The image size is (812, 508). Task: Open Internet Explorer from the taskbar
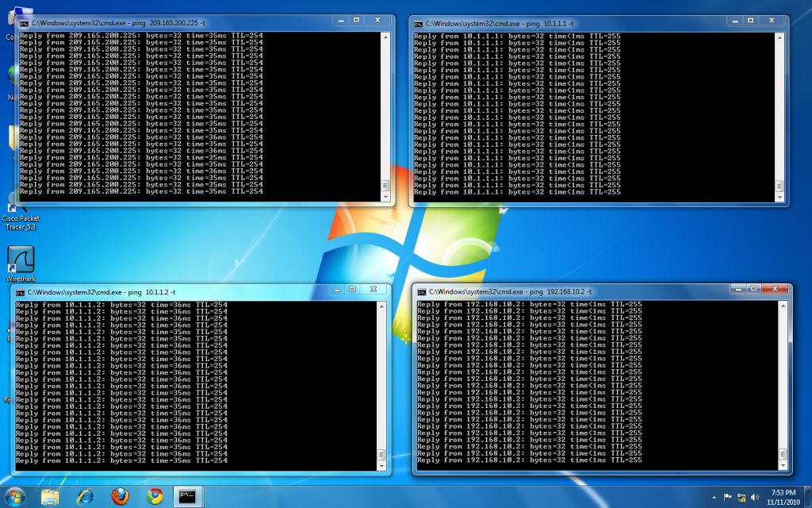pos(85,496)
